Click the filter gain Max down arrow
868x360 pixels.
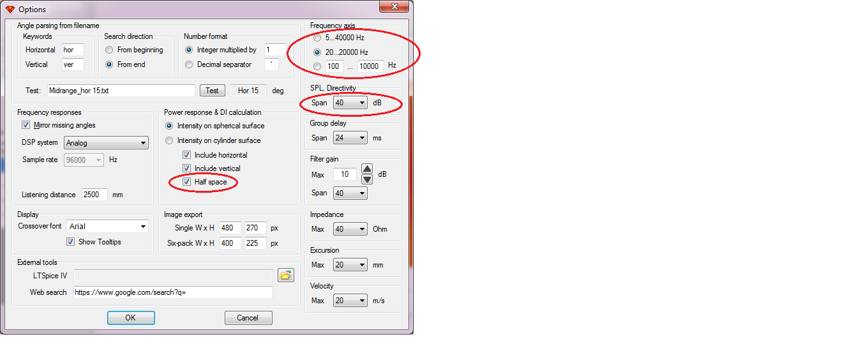[367, 179]
